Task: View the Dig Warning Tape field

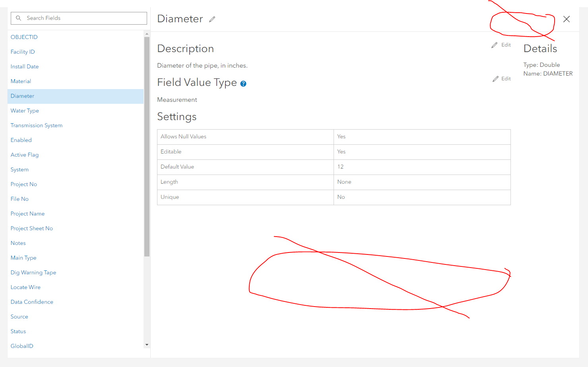Action: pyautogui.click(x=33, y=272)
